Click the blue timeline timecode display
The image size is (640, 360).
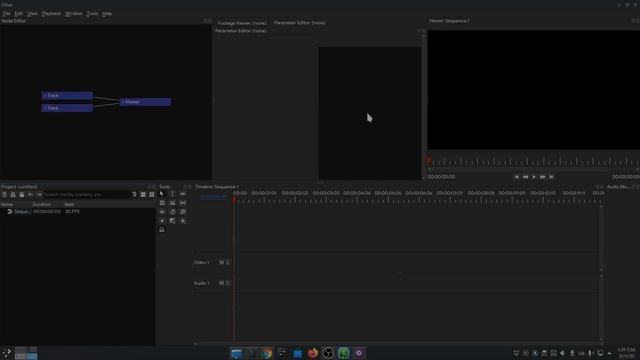tap(213, 197)
